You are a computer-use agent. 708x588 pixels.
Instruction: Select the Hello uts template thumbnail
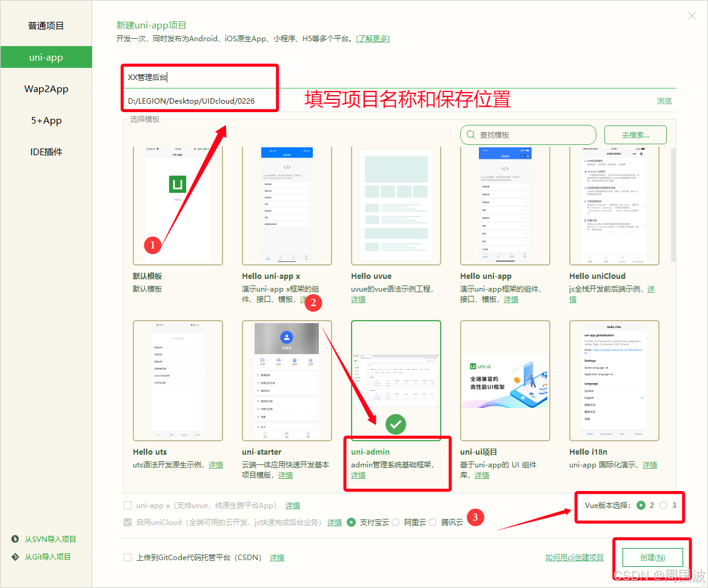pos(178,381)
